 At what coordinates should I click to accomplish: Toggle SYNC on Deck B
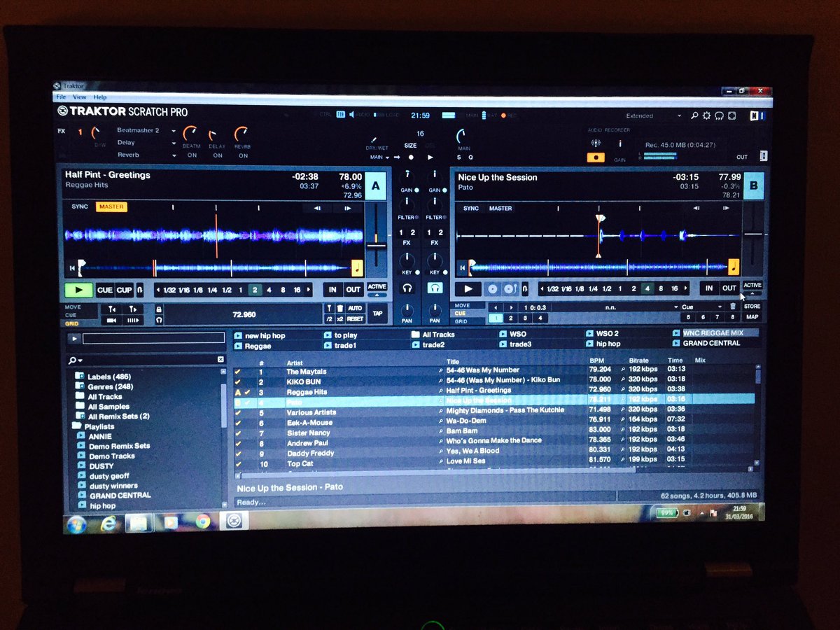pyautogui.click(x=471, y=208)
